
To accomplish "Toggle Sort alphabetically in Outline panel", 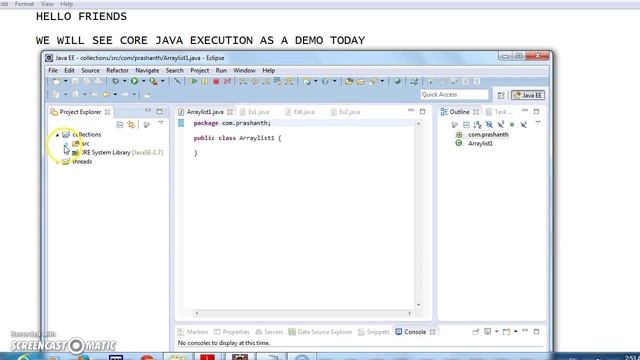I will [x=478, y=124].
